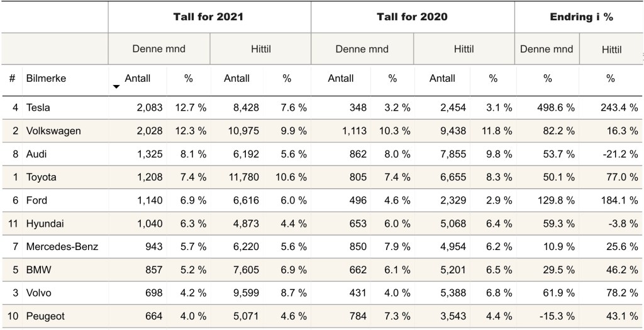Click the Endring i % group header
The width and height of the screenshot is (644, 330).
tap(581, 17)
